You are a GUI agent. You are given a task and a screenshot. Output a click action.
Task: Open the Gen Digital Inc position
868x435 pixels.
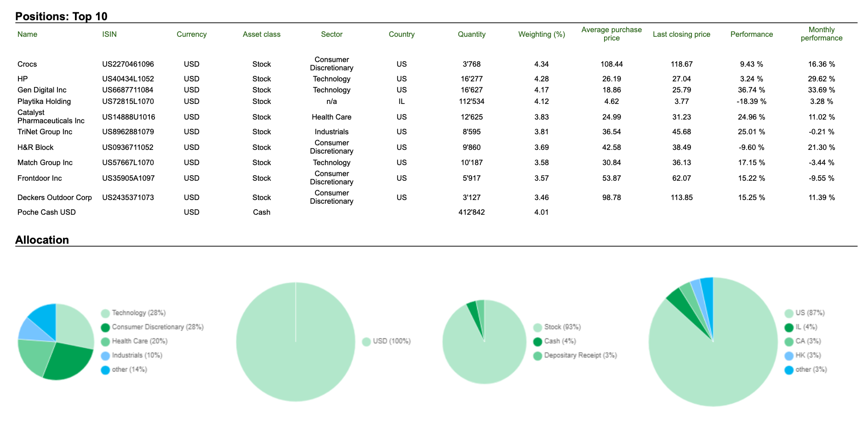click(x=42, y=90)
